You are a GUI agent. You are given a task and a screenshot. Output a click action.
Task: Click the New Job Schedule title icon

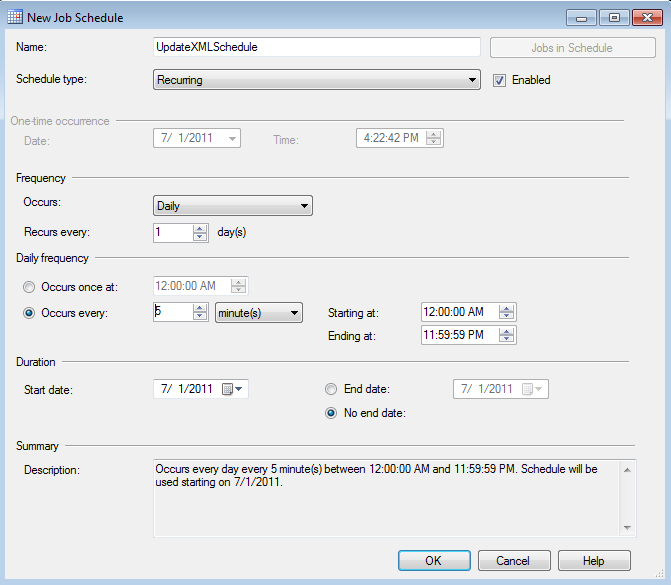[x=15, y=17]
